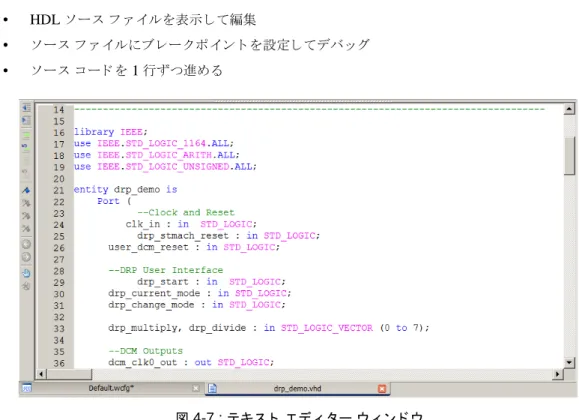Click the horizontal scrollbar right arrow
This screenshot has height=420, width=579.
point(557,374)
